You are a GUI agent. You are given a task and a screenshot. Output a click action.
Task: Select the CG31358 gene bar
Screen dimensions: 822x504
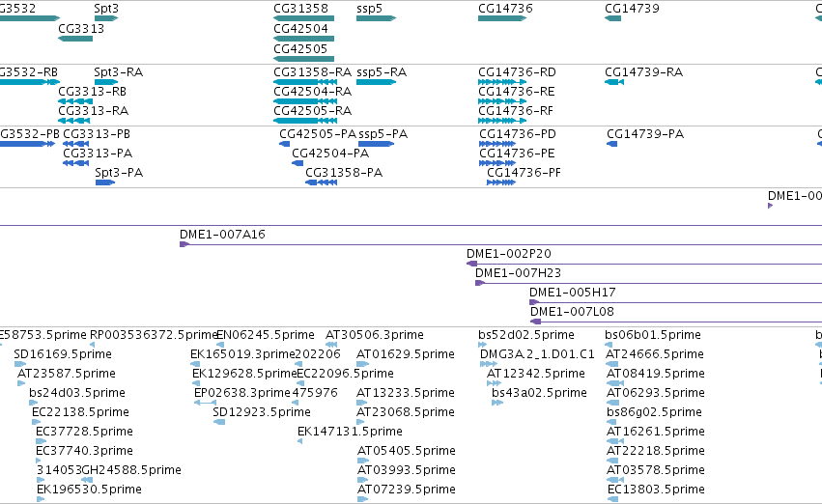click(303, 18)
